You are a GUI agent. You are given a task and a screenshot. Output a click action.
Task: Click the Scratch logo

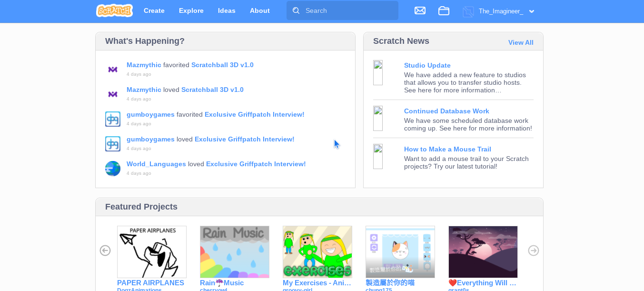pyautogui.click(x=114, y=10)
